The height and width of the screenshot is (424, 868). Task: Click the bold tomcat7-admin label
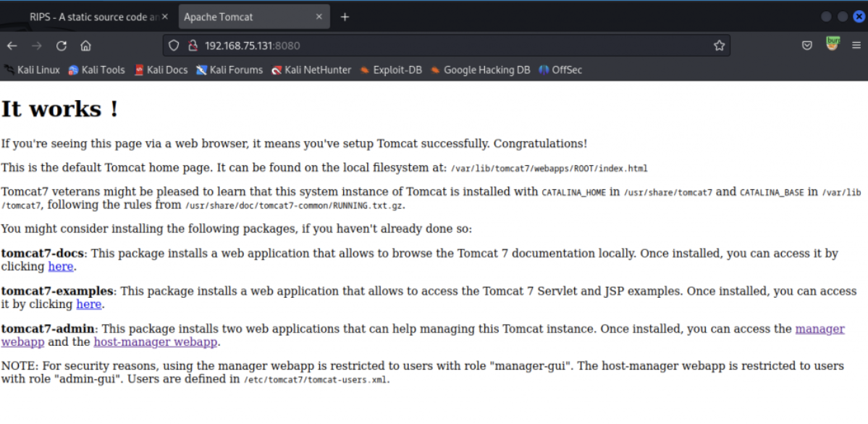(49, 328)
